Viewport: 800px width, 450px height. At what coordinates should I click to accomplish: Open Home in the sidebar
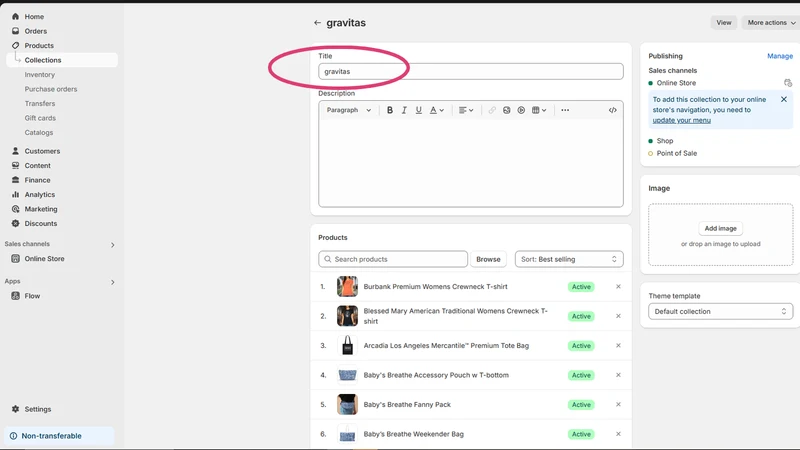point(34,16)
